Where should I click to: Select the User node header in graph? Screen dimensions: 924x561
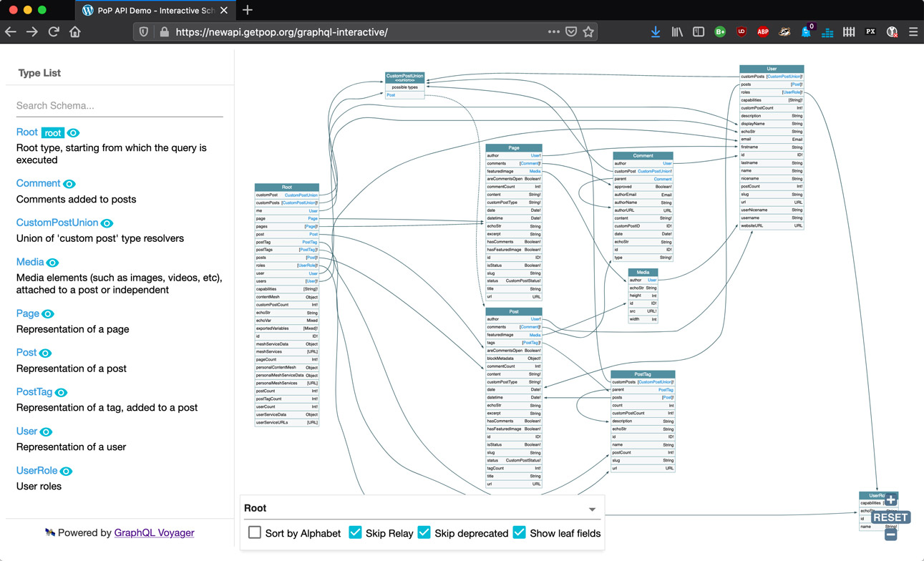click(772, 69)
